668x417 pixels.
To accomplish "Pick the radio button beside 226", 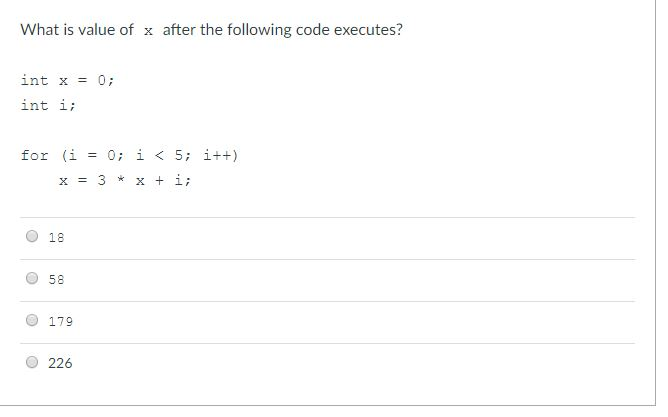I will (x=32, y=362).
